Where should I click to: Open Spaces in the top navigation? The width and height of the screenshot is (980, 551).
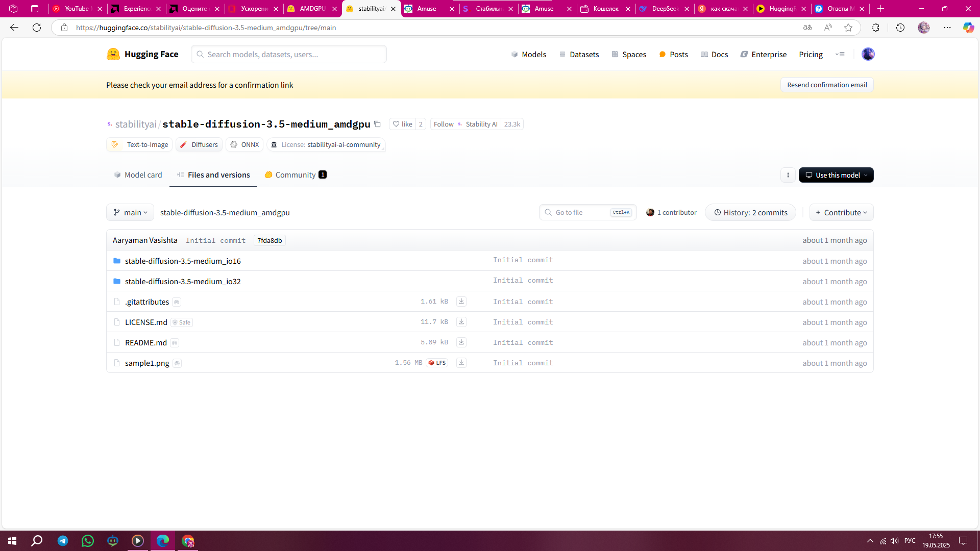tap(629, 54)
